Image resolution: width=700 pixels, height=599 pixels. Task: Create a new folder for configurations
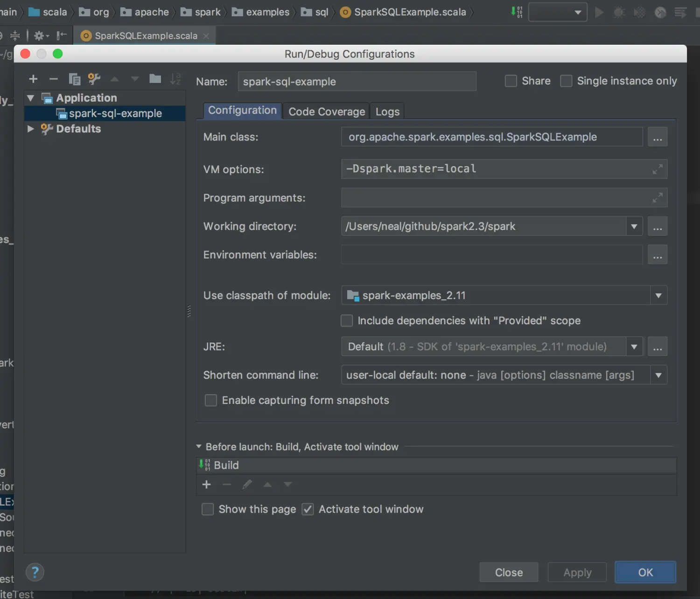coord(155,78)
